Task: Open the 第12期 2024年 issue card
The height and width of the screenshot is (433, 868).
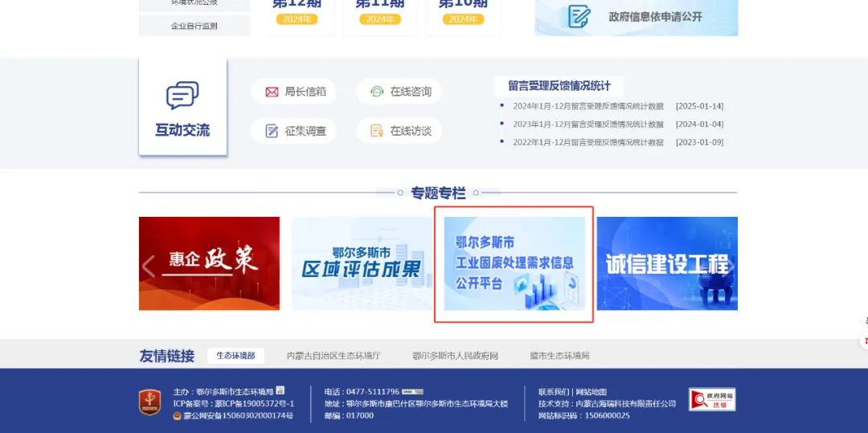Action: [297, 17]
